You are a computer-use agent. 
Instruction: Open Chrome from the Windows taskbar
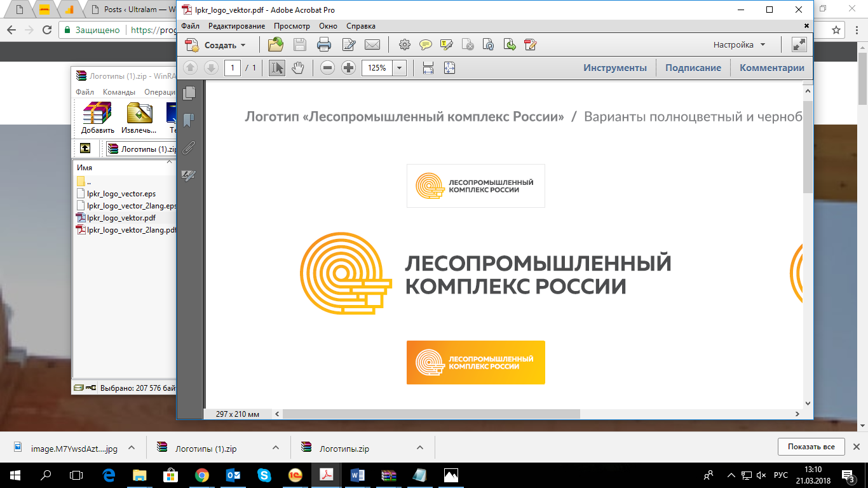(x=202, y=475)
